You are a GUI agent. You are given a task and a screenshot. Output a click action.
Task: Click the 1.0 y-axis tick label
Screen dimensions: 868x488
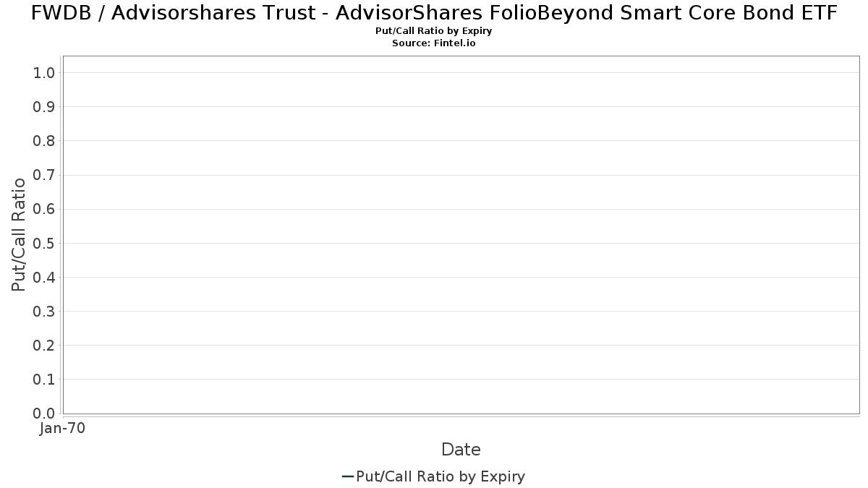pyautogui.click(x=44, y=72)
